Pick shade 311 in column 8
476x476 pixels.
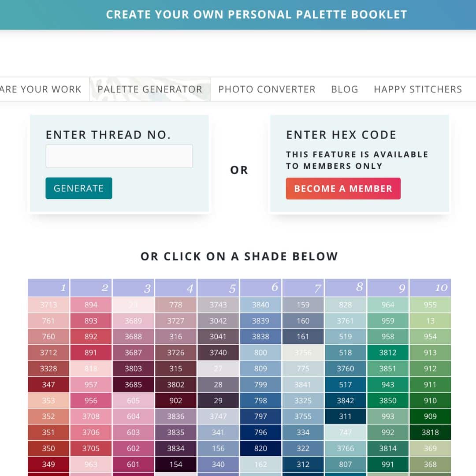click(345, 416)
